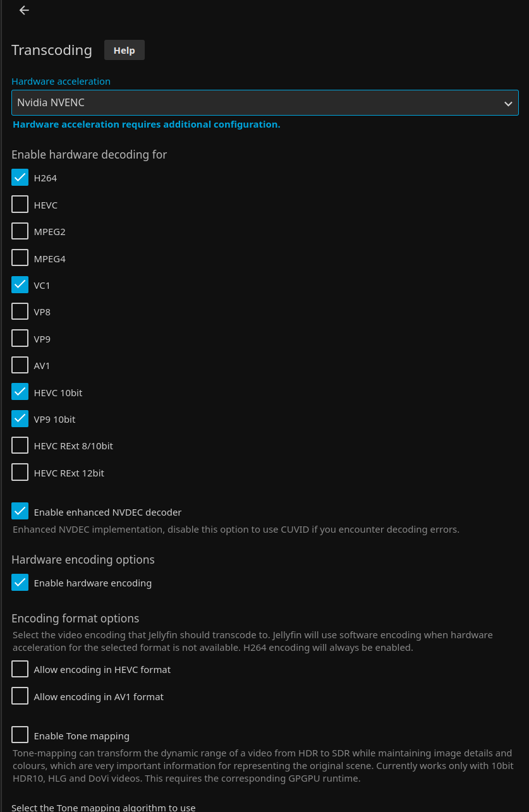The image size is (529, 812).
Task: Uncheck H264 hardware decoding
Action: click(20, 178)
